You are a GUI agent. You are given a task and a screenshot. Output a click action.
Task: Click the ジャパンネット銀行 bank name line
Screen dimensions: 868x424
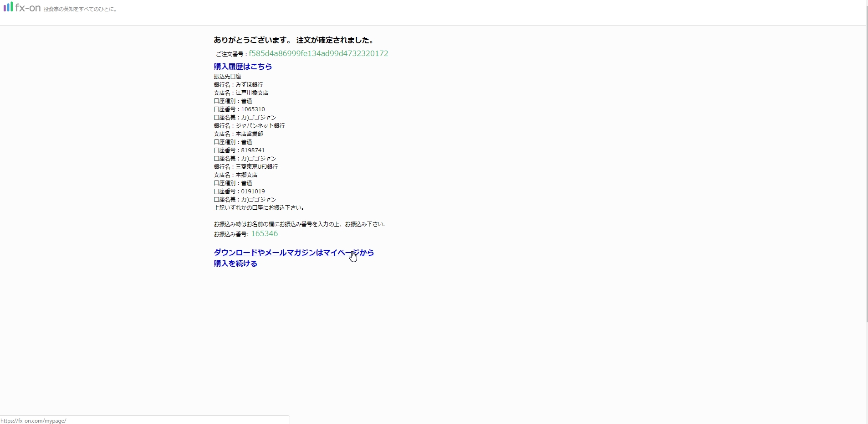coord(249,126)
